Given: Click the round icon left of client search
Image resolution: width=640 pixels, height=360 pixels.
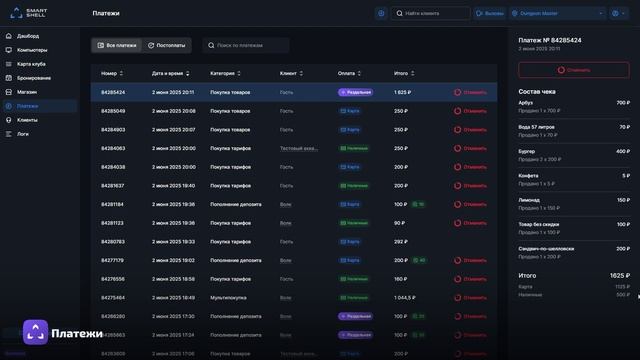Looking at the screenshot, I should (381, 13).
